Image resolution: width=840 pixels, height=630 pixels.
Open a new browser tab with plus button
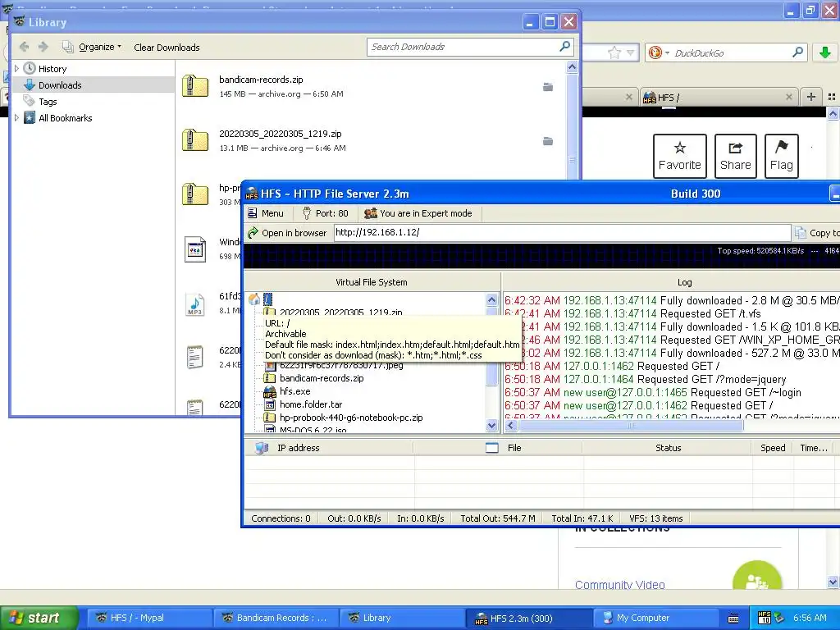[810, 97]
